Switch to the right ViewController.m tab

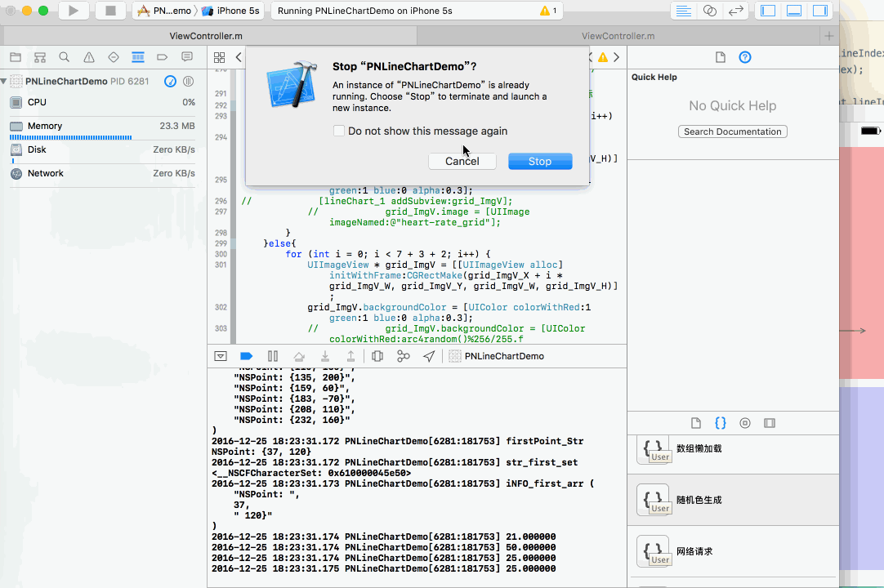[618, 36]
